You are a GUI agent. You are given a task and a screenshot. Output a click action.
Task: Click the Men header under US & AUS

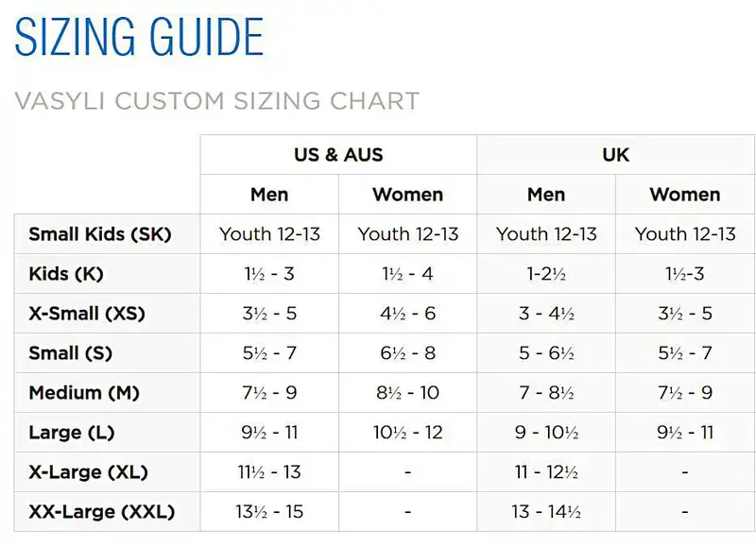269,195
